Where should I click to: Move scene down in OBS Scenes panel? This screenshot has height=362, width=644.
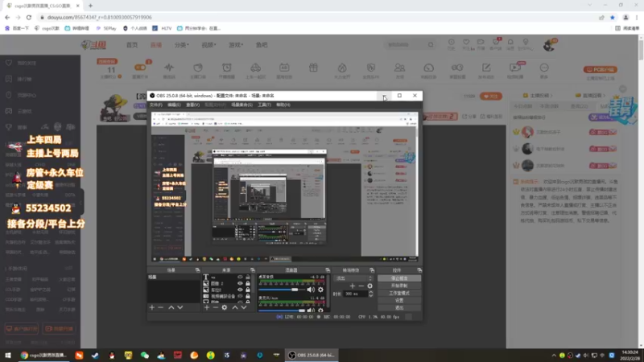click(x=180, y=307)
